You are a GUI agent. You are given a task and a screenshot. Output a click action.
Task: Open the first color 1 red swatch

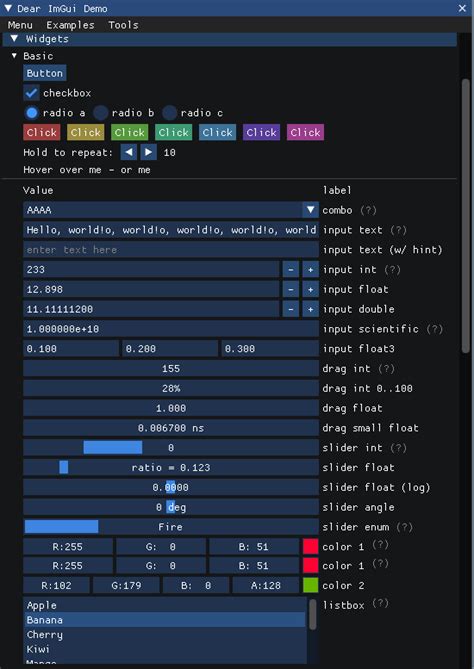[x=311, y=547]
